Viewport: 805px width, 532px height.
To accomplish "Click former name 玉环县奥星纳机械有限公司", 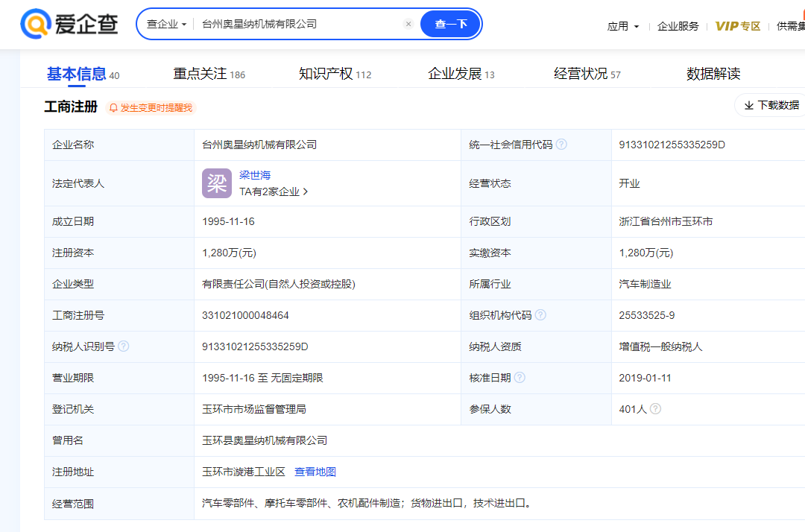I will click(265, 440).
